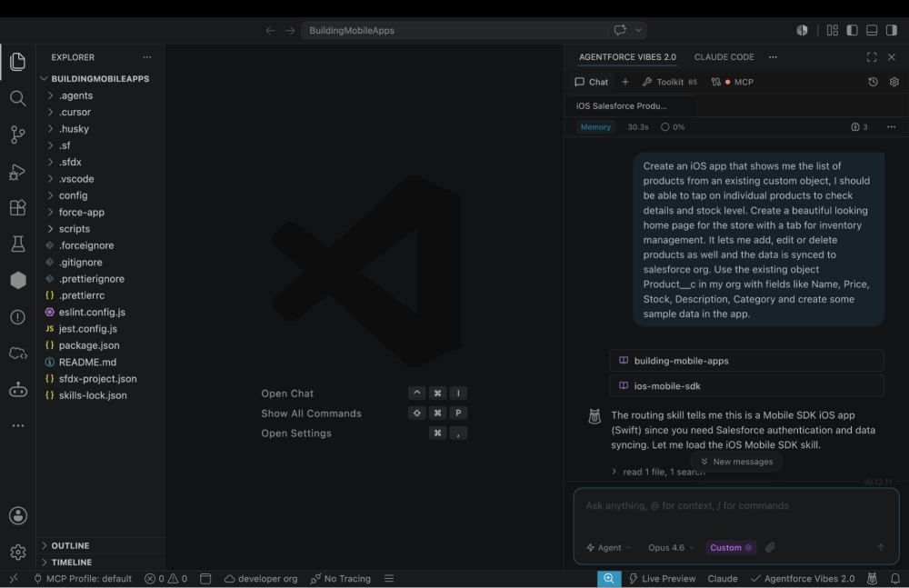This screenshot has height=588, width=909.
Task: Open README.md file
Action: pyautogui.click(x=87, y=362)
